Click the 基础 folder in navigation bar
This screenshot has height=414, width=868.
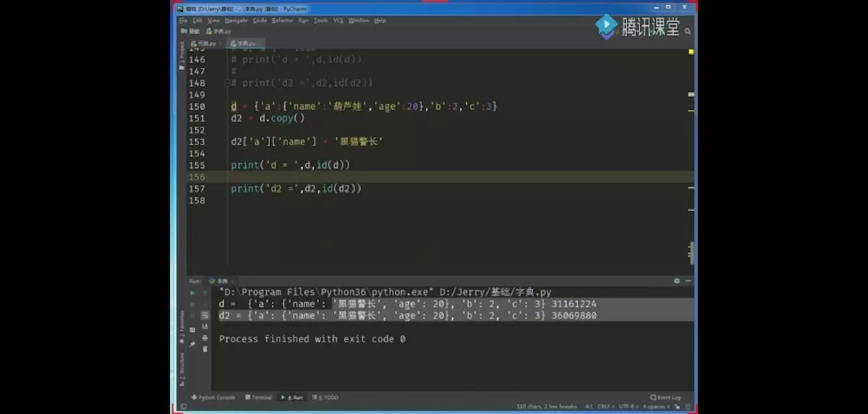click(190, 31)
